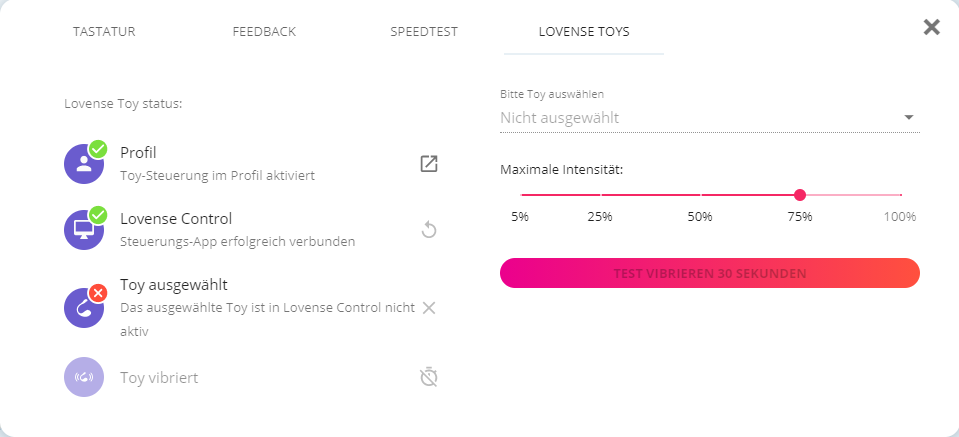Viewport: 959px width, 437px height.
Task: Click the refresh icon beside Lovense Control
Action: pos(429,230)
